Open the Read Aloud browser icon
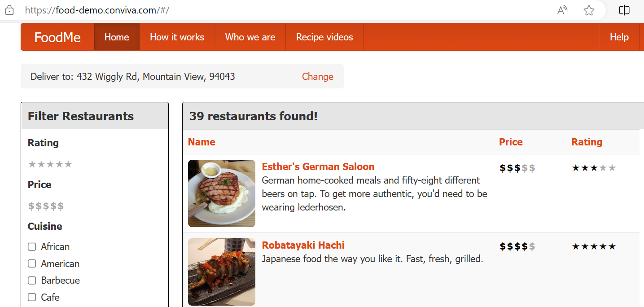The height and width of the screenshot is (307, 644). [x=562, y=10]
